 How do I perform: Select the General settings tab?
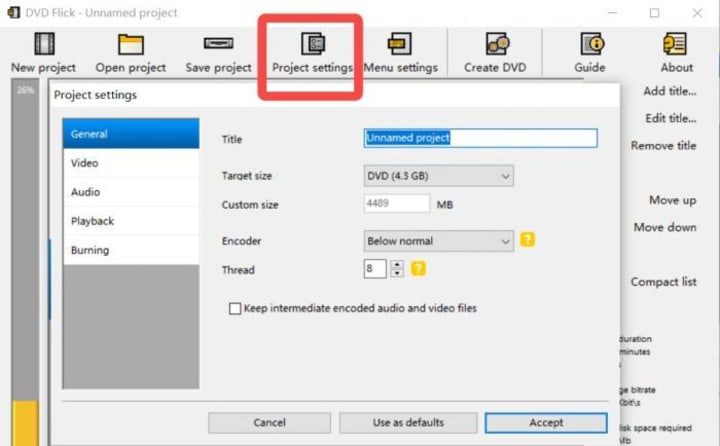(x=131, y=134)
